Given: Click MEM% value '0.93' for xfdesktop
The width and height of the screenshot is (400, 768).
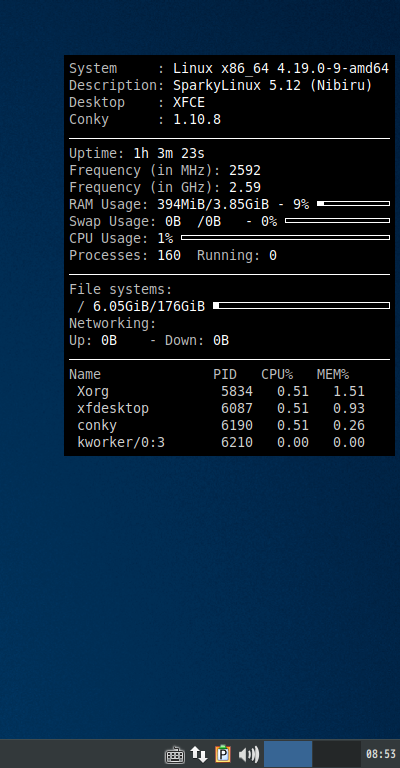Looking at the screenshot, I should [x=349, y=408].
